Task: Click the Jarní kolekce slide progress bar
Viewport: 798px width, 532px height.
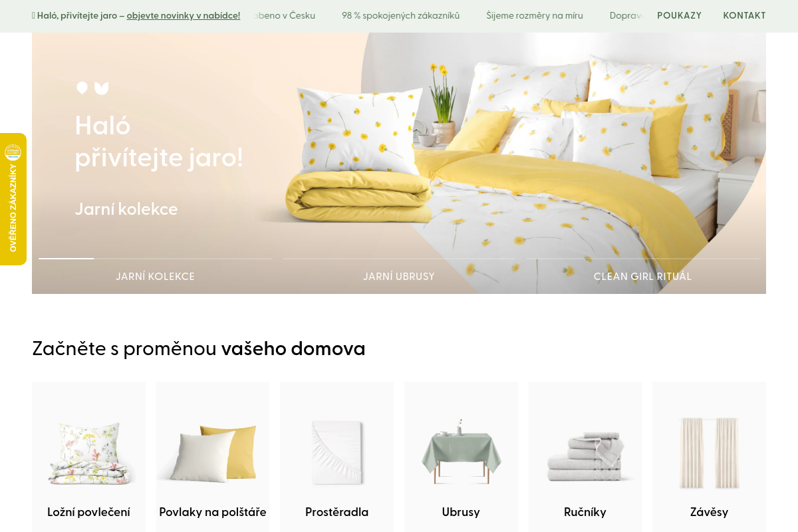Action: pos(155,258)
